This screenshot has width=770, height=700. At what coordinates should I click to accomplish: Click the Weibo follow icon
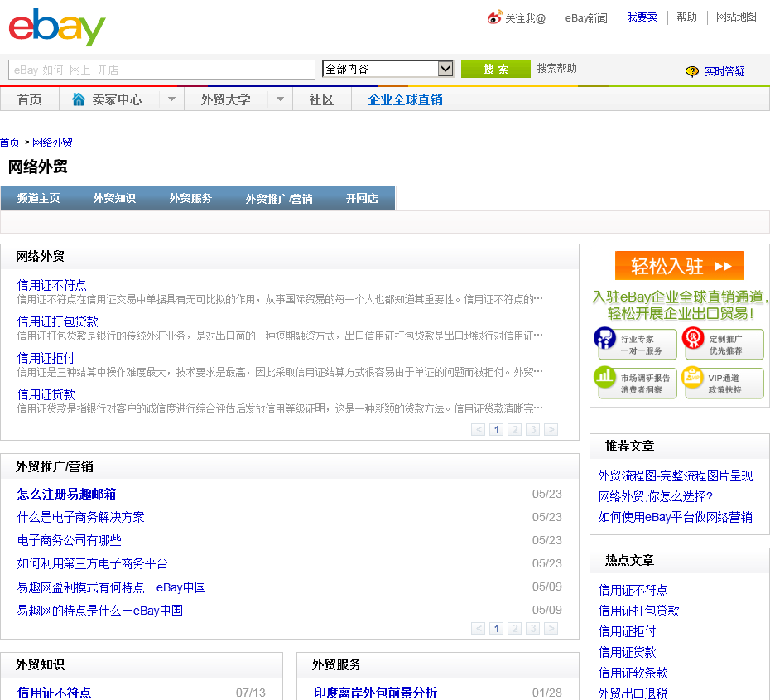pyautogui.click(x=494, y=17)
